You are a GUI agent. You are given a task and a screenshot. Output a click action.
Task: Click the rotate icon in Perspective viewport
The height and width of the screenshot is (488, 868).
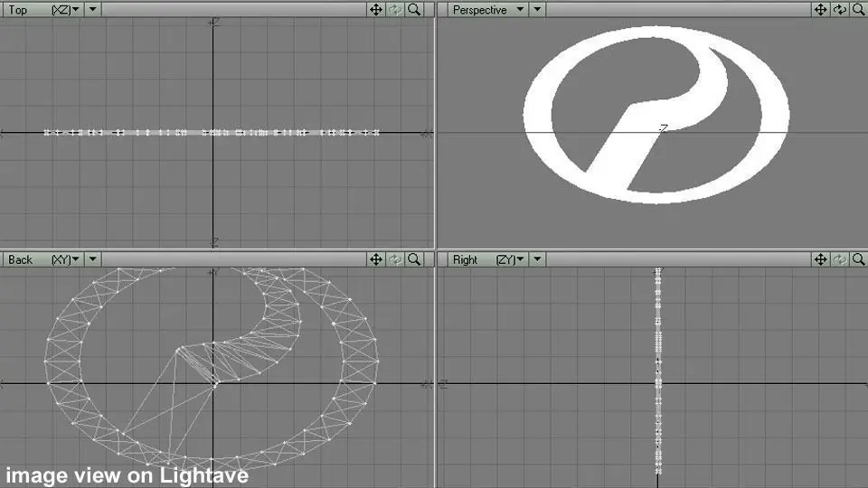pyautogui.click(x=840, y=9)
